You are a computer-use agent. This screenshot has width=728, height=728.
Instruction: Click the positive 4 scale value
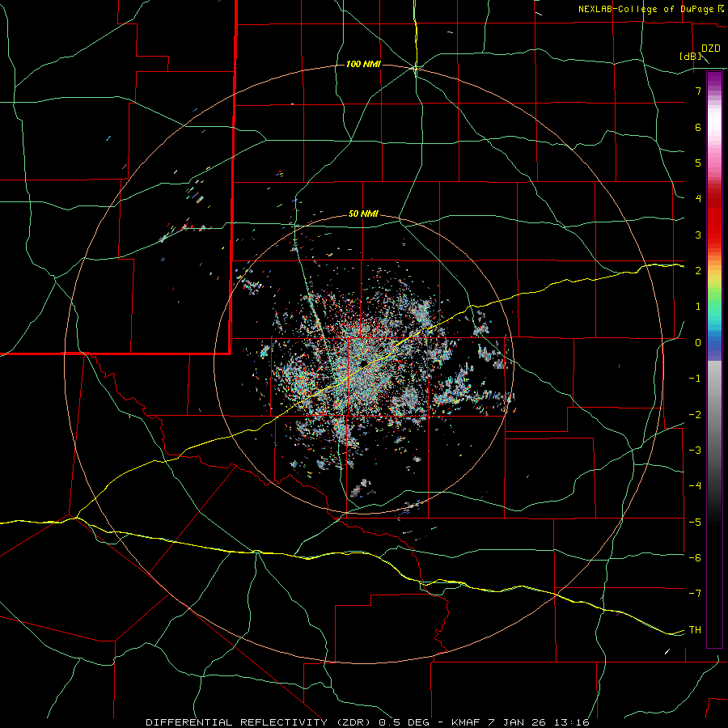(x=698, y=199)
